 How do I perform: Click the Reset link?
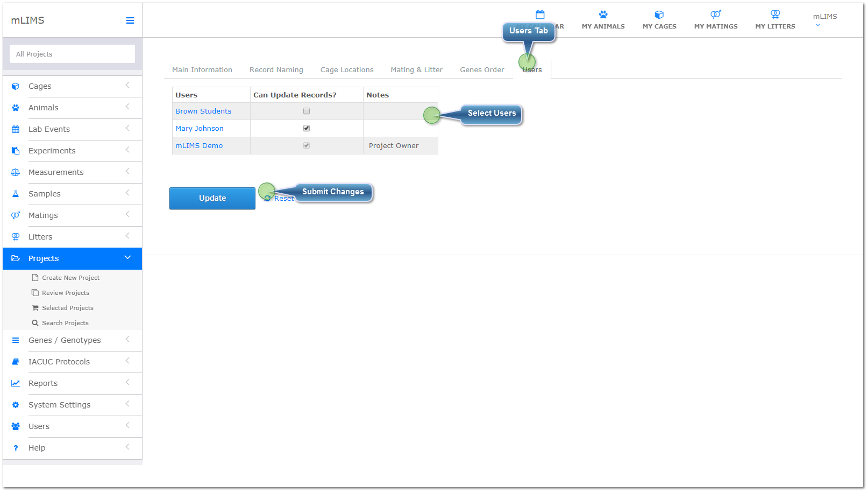(280, 199)
